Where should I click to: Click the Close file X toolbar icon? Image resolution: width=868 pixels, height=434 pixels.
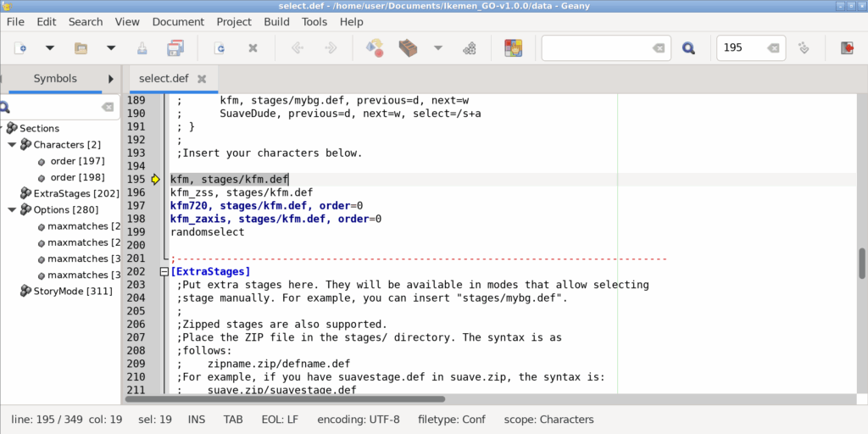click(x=253, y=48)
